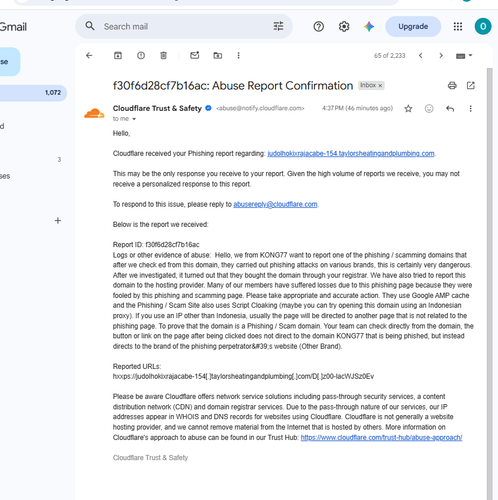Reply to the Cloudflare message
Screen dimensions: 498x500
450,109
